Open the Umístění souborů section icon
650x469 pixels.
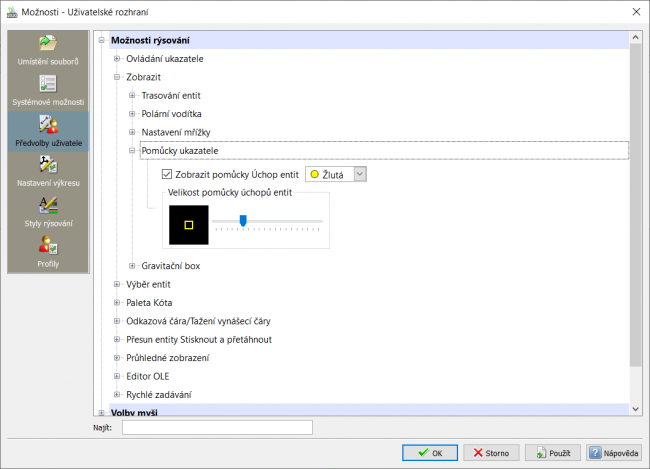(48, 43)
